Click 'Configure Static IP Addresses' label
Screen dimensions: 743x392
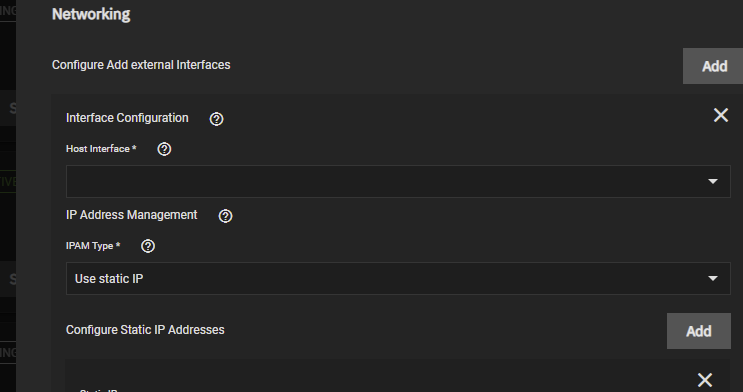(x=145, y=330)
